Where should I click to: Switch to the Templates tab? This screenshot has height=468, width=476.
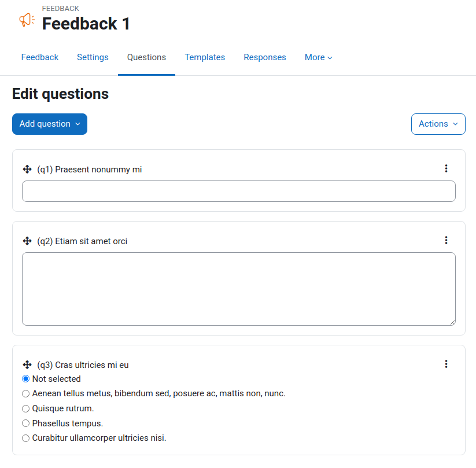(205, 57)
